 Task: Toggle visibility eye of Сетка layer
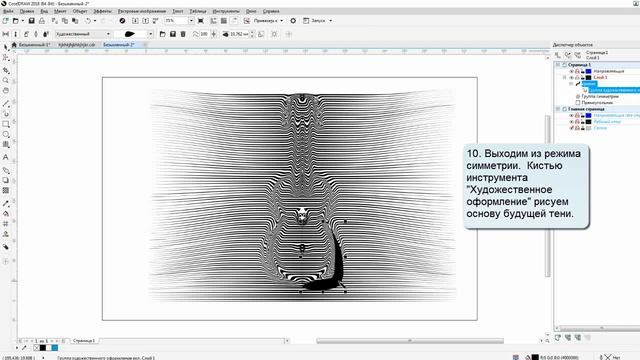(571, 128)
